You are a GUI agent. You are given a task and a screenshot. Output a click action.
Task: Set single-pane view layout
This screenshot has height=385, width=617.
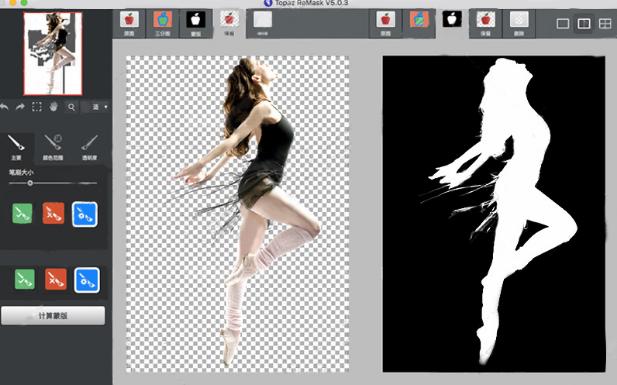pos(563,24)
